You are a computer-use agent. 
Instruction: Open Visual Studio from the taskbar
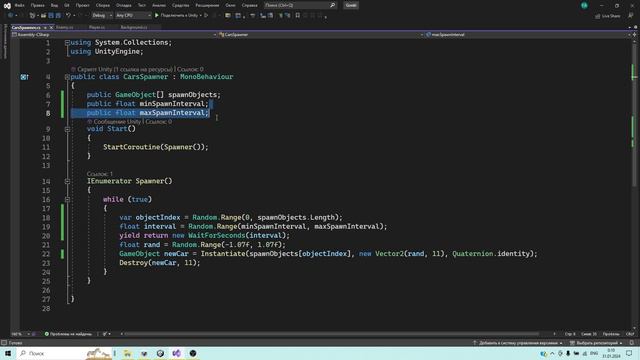click(x=177, y=353)
